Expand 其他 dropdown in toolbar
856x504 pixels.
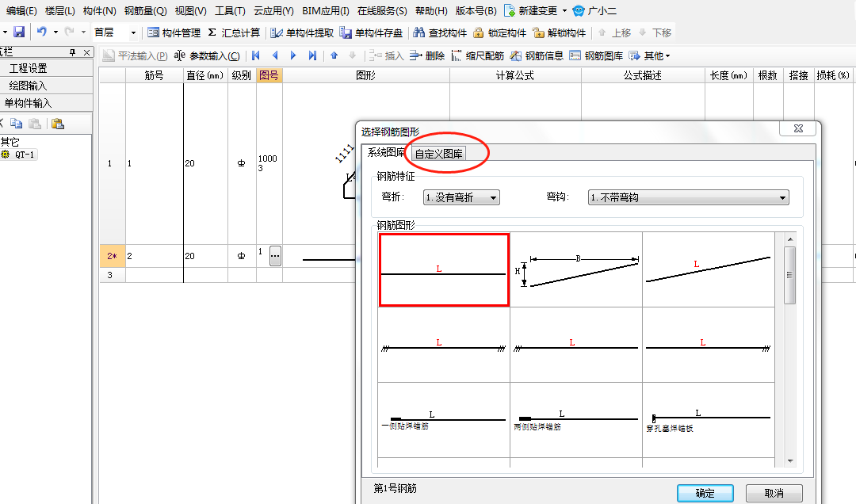650,55
